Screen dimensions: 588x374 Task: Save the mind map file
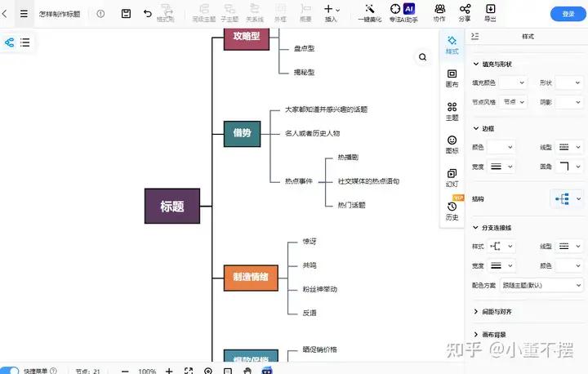point(126,14)
